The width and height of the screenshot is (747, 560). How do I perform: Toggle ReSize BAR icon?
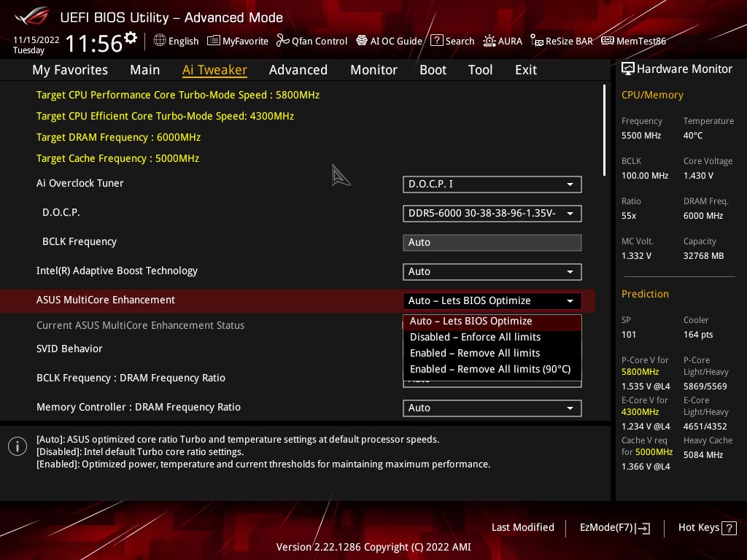point(537,41)
